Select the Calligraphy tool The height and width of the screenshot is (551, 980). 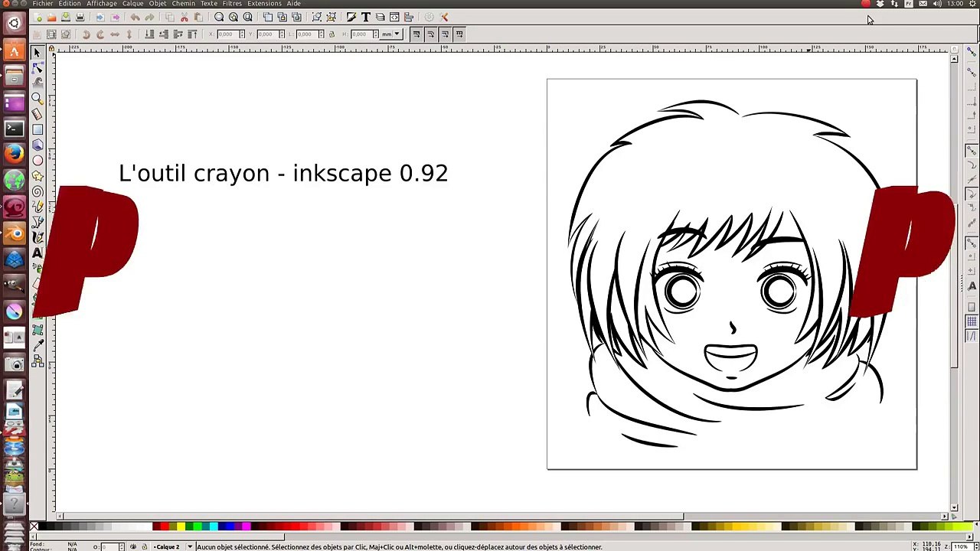(x=38, y=236)
